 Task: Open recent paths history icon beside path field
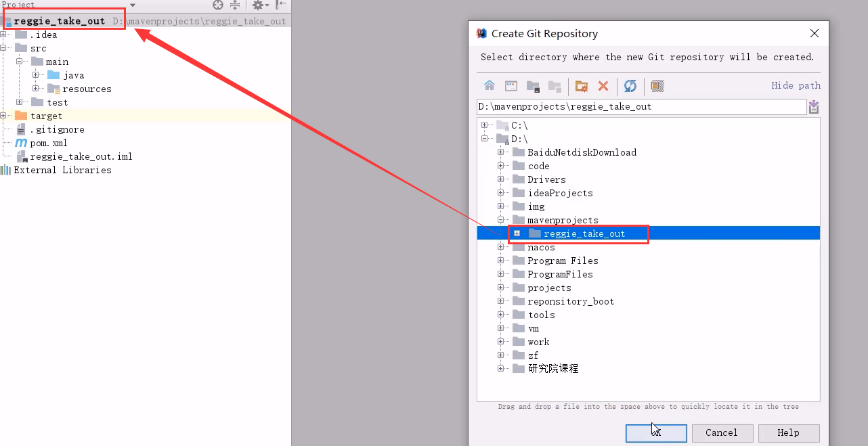click(x=813, y=107)
